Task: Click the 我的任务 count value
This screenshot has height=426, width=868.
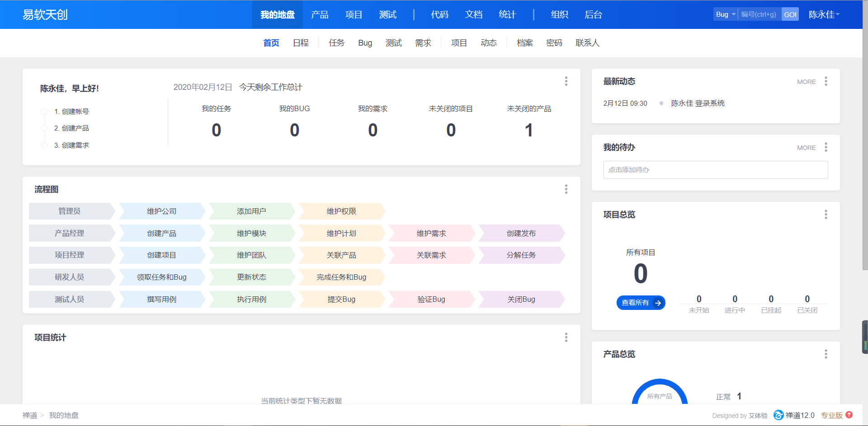Action: 217,131
